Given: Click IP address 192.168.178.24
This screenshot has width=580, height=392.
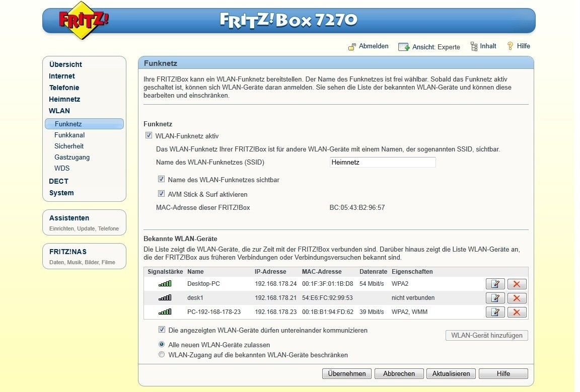Looking at the screenshot, I should 275,284.
